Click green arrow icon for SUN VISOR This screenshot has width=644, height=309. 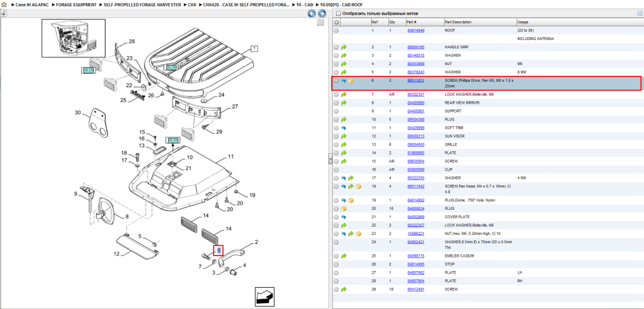(344, 136)
